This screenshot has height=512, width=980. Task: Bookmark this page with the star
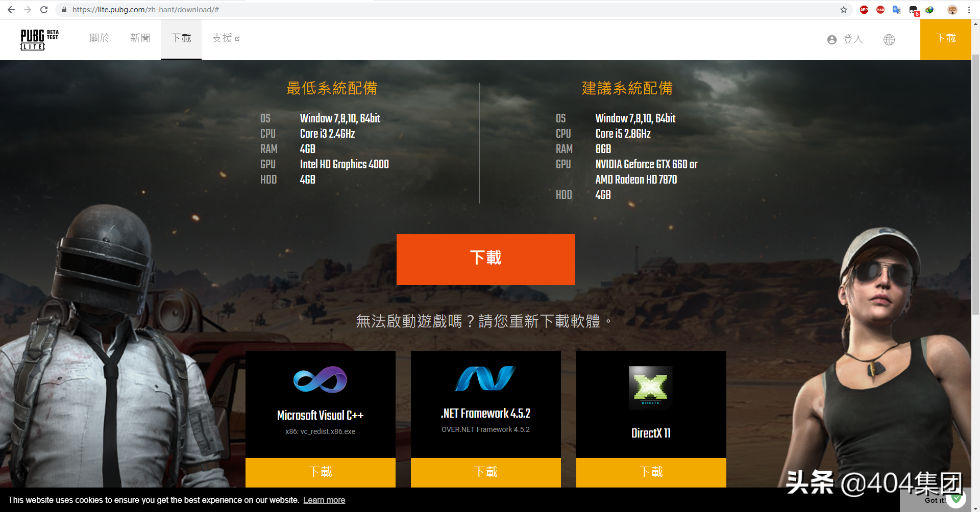pos(844,10)
